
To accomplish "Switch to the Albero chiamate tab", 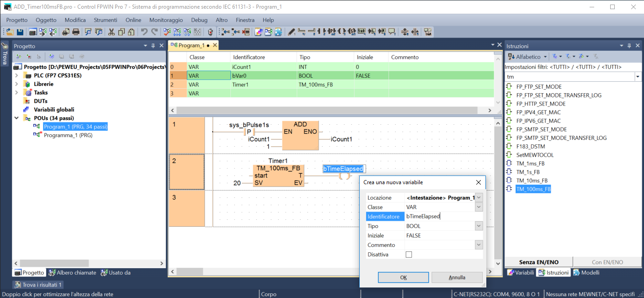I will click(x=72, y=272).
